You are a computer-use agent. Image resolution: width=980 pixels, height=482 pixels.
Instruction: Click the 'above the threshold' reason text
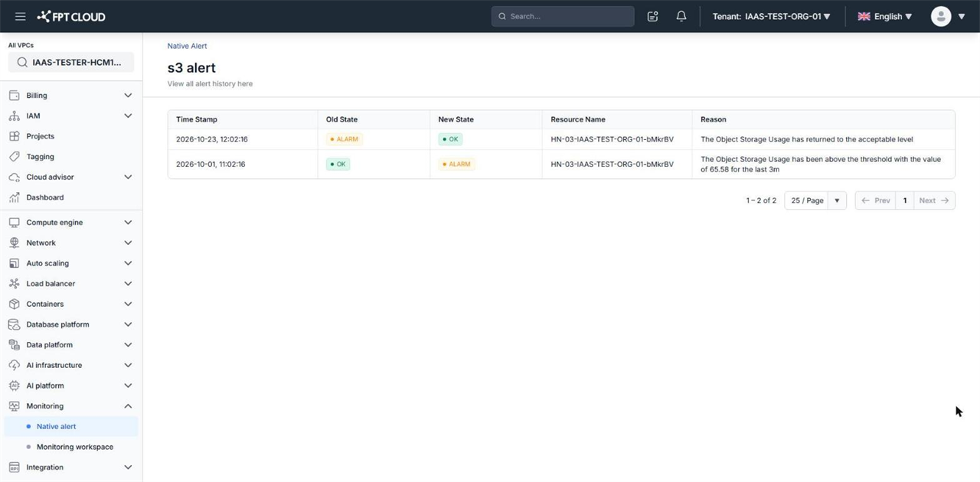pos(821,164)
